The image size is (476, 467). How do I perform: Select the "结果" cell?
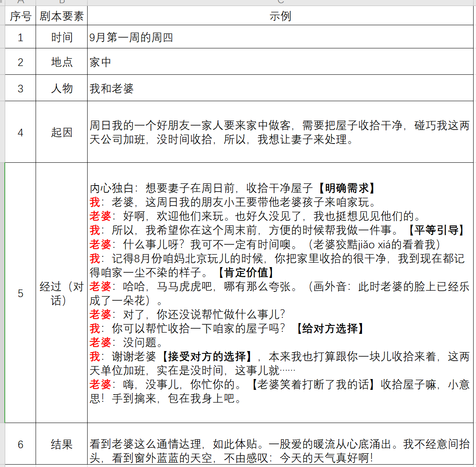pos(62,444)
